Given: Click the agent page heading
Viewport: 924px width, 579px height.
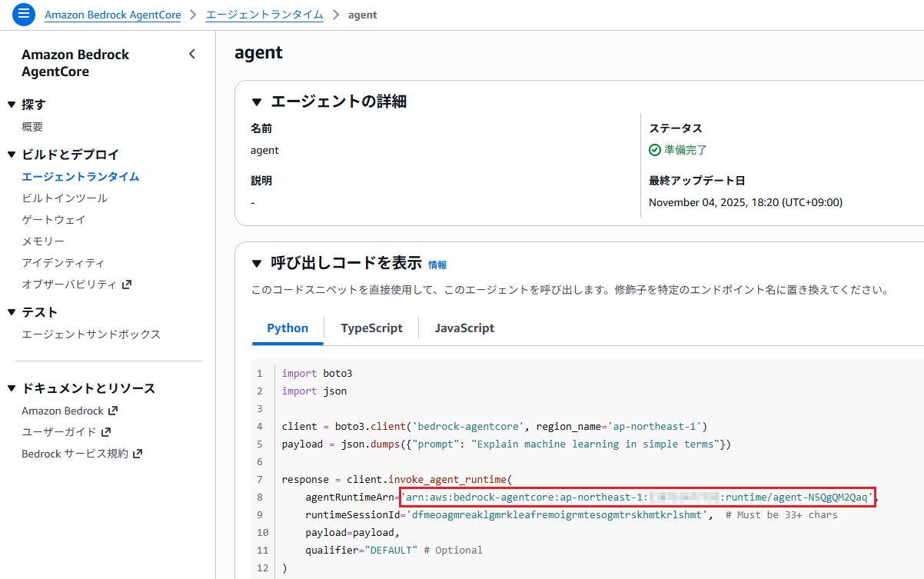Looking at the screenshot, I should [x=259, y=52].
